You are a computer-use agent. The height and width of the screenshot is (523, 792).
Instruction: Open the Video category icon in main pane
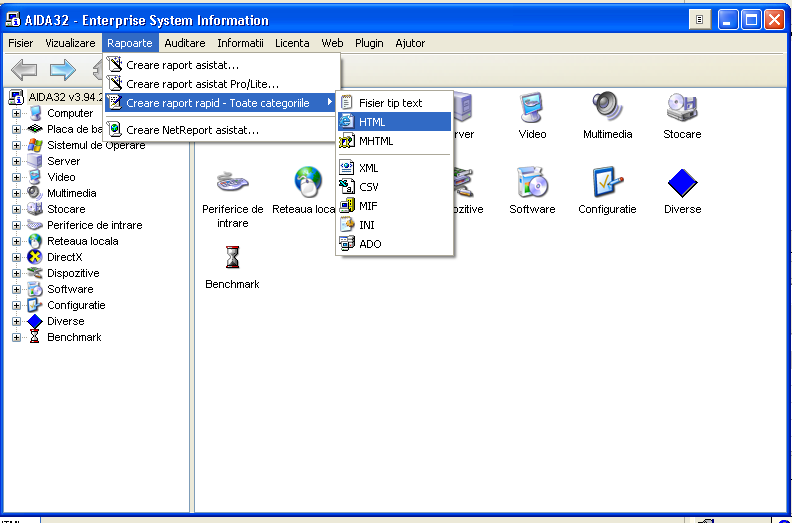point(532,107)
